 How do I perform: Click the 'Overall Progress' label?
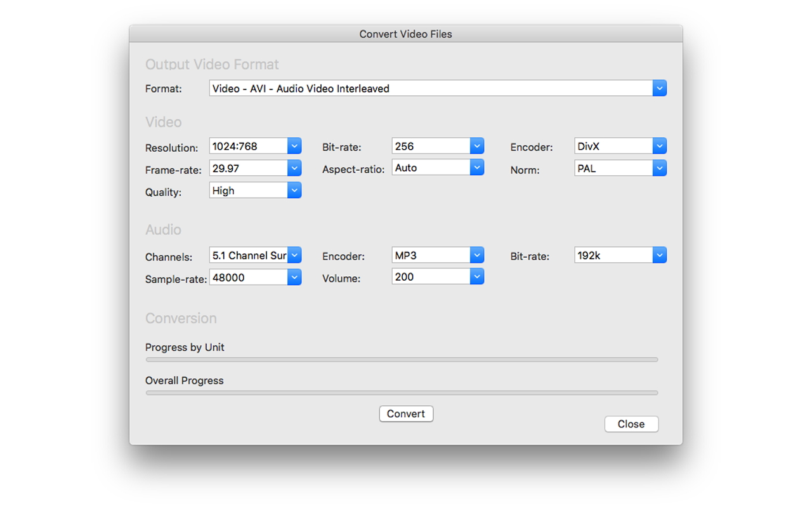pyautogui.click(x=185, y=380)
